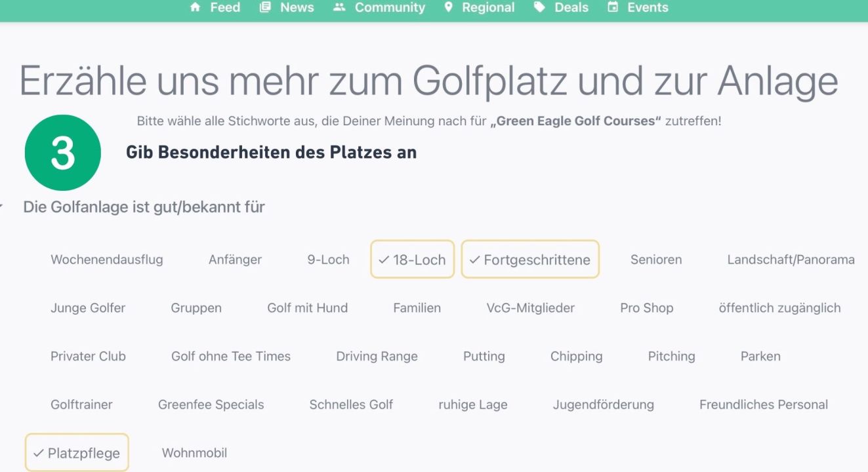This screenshot has width=868, height=472.
Task: Select the Golf ohne Tee Times keyword
Action: [231, 357]
